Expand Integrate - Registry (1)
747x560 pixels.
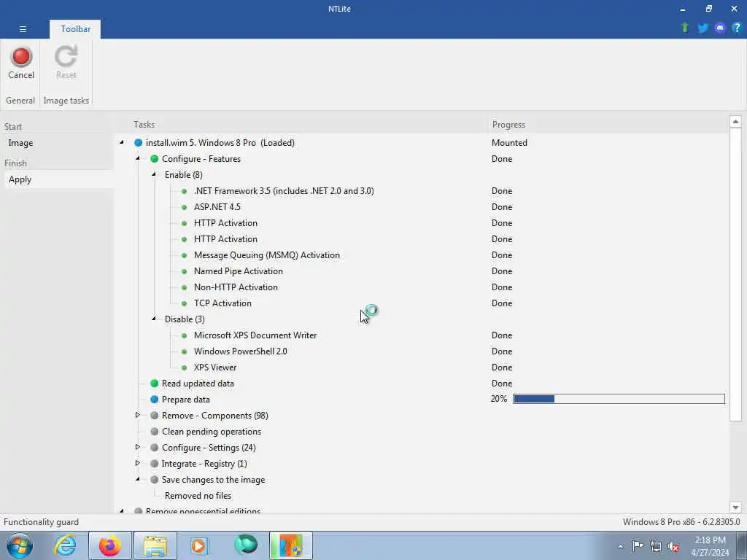pyautogui.click(x=138, y=463)
